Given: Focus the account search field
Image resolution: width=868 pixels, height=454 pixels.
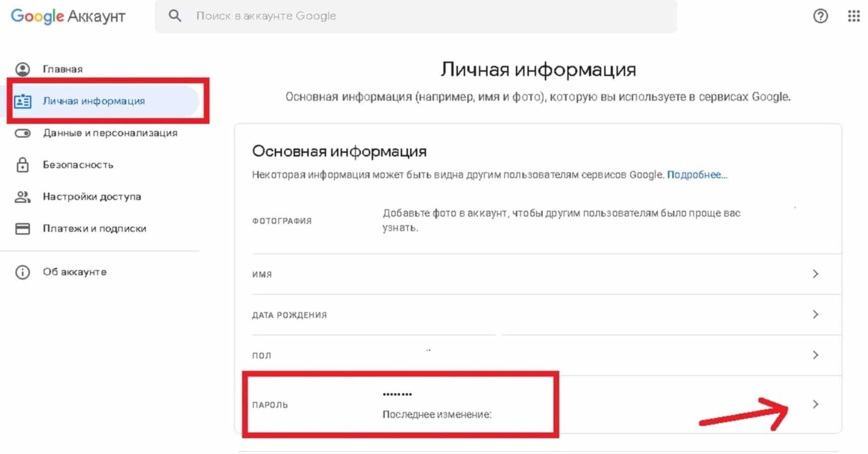Looking at the screenshot, I should (416, 16).
